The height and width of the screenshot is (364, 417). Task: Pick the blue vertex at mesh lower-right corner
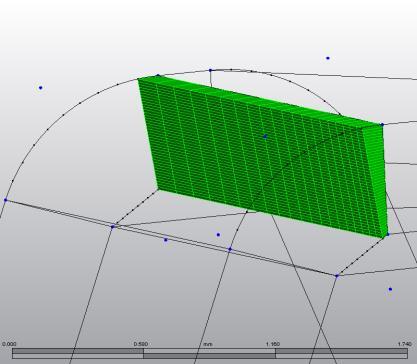pos(388,235)
